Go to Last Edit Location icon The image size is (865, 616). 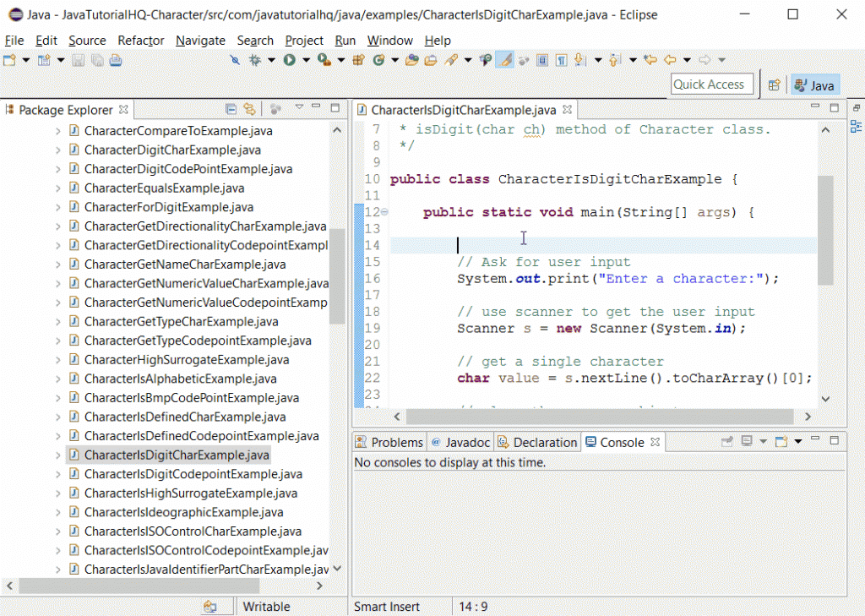pos(651,60)
